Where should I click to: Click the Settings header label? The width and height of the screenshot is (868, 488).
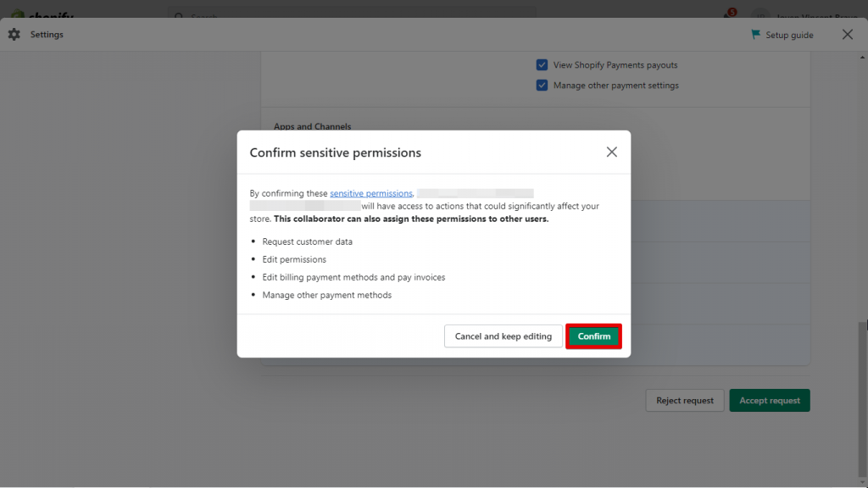pos(47,34)
